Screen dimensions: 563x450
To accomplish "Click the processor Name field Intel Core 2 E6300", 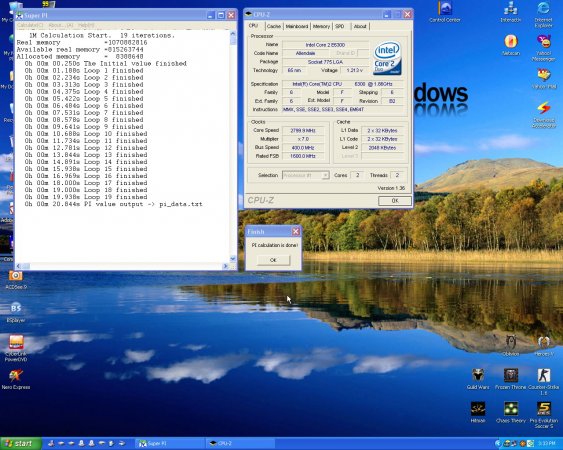I will [x=325, y=45].
